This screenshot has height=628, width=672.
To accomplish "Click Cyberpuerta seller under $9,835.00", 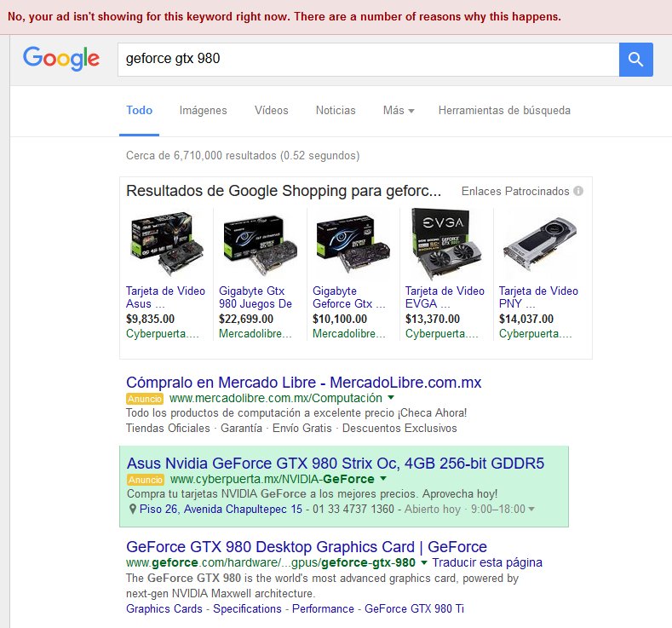I will click(x=163, y=333).
